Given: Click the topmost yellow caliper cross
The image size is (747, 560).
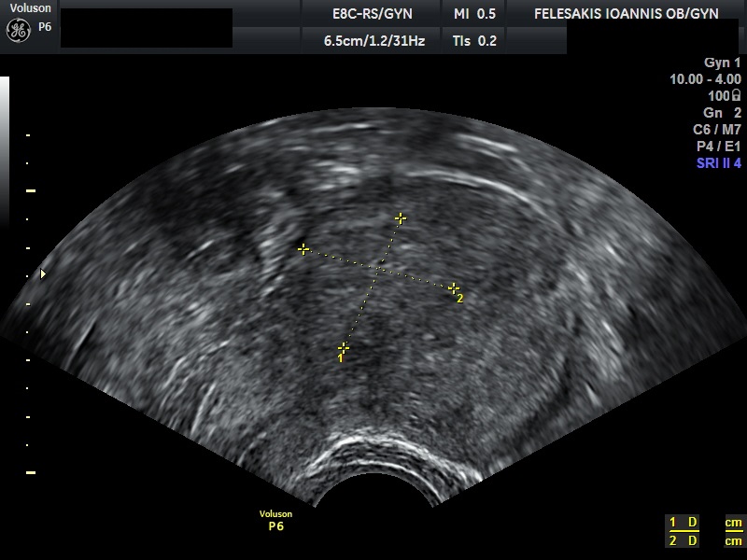Looking at the screenshot, I should click(x=401, y=217).
